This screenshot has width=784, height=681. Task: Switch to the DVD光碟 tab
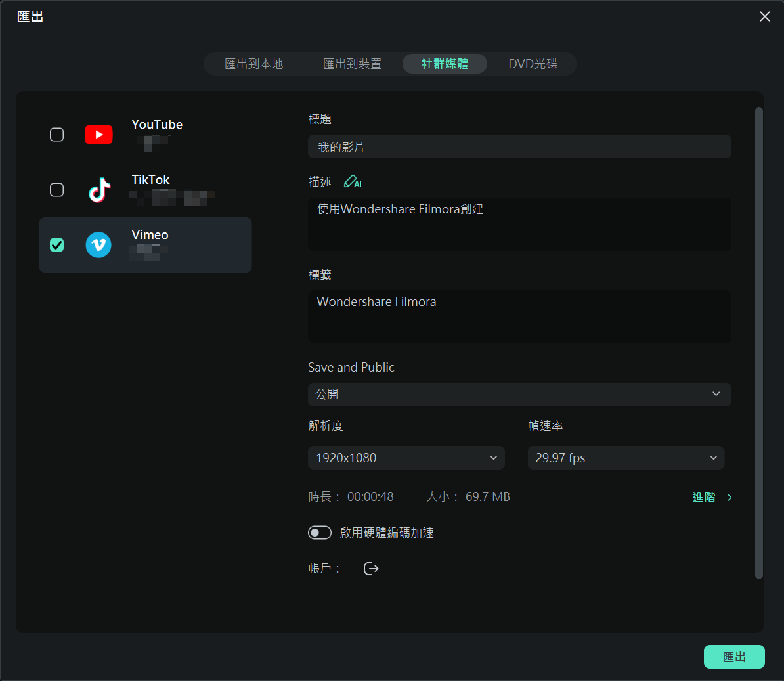[533, 64]
